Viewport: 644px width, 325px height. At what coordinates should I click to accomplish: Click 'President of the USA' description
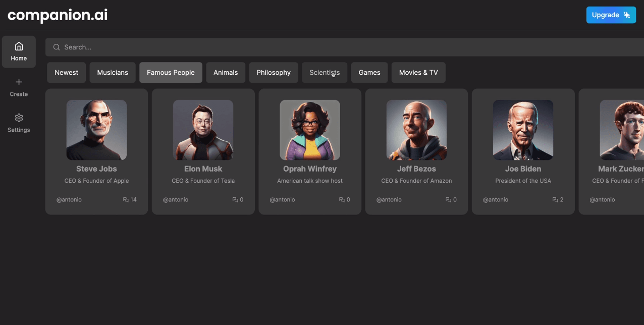pos(523,181)
